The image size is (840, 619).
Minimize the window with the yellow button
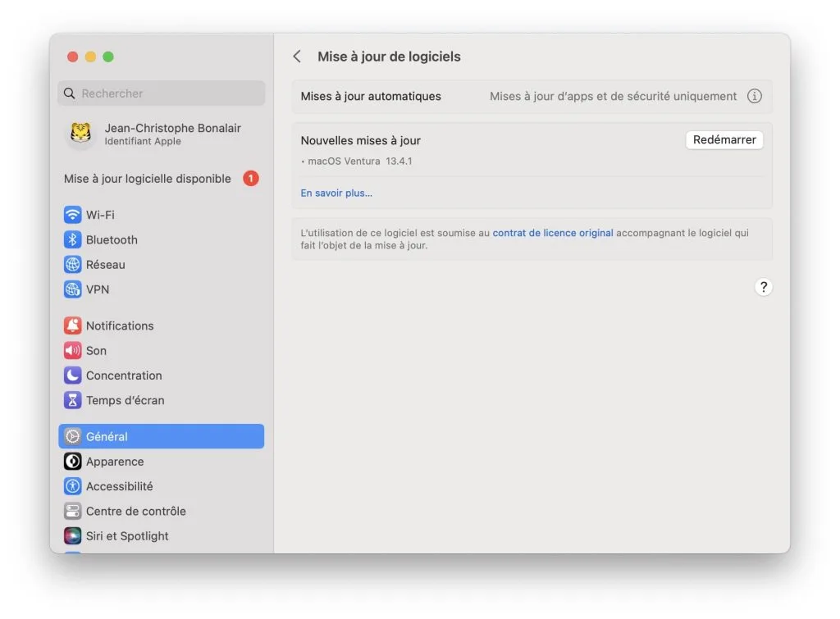(x=90, y=57)
